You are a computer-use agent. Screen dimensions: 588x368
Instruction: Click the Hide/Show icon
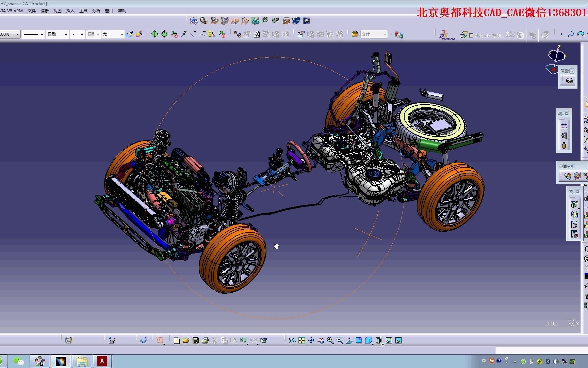point(389,340)
